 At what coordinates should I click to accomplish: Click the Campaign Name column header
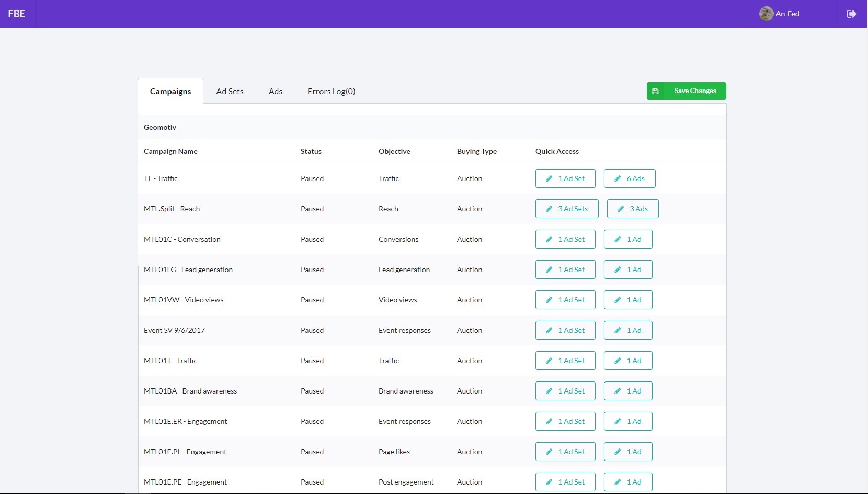click(170, 151)
